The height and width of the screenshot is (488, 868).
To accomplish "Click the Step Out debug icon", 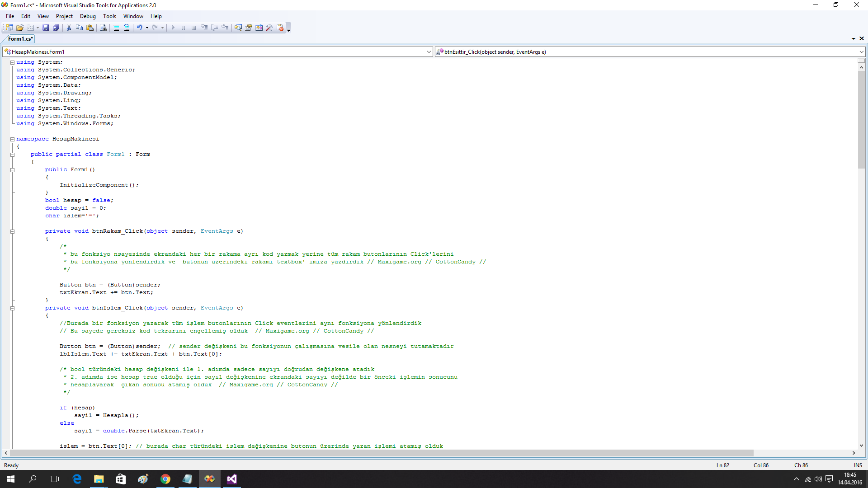I will [225, 28].
